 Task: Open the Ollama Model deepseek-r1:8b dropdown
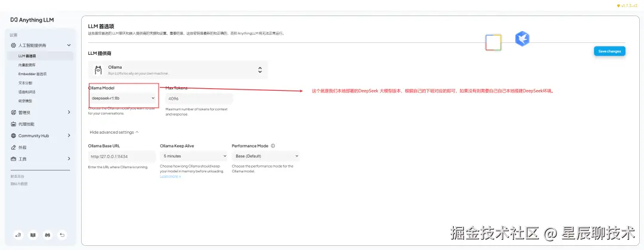point(123,98)
